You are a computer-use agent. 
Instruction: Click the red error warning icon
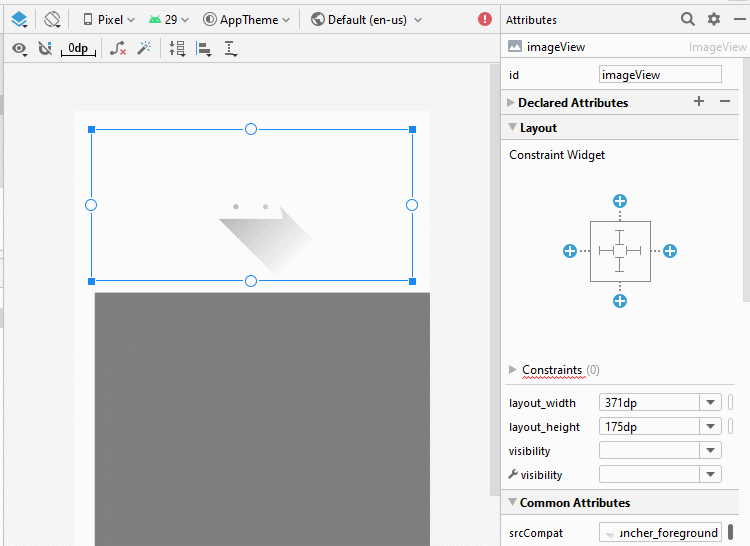tap(485, 19)
